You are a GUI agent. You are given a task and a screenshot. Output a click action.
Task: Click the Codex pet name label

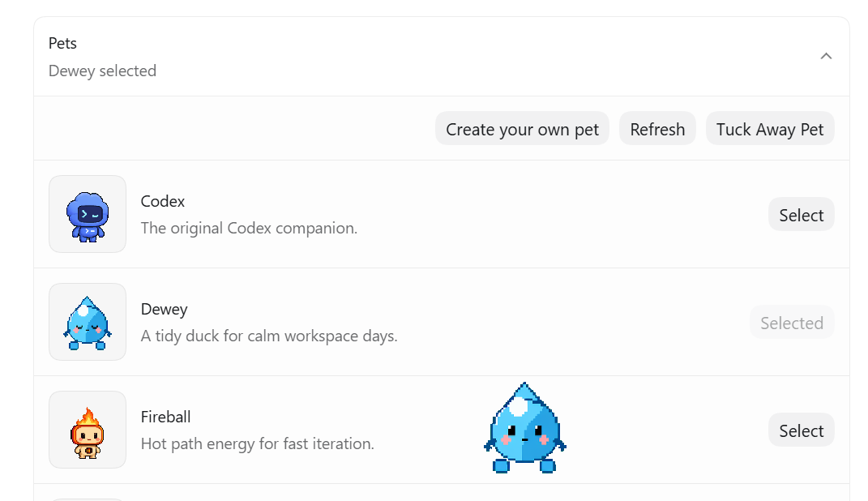(x=163, y=201)
